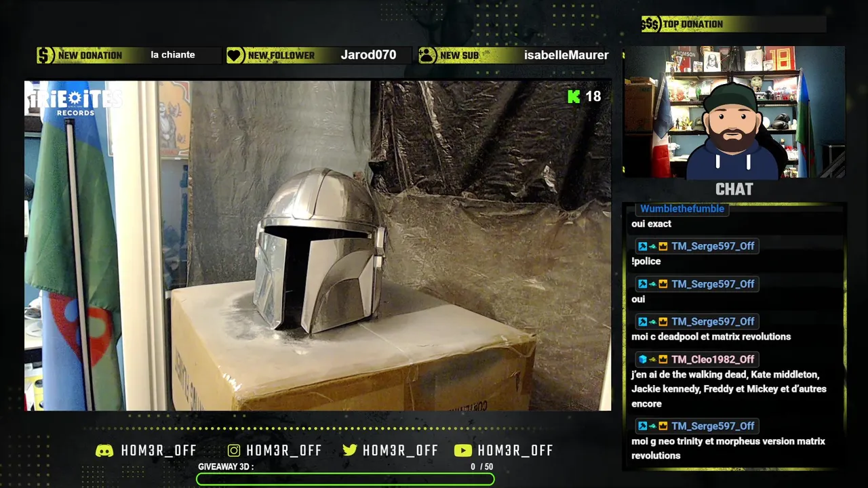
Task: Click the viewer count '18'
Action: coord(593,97)
